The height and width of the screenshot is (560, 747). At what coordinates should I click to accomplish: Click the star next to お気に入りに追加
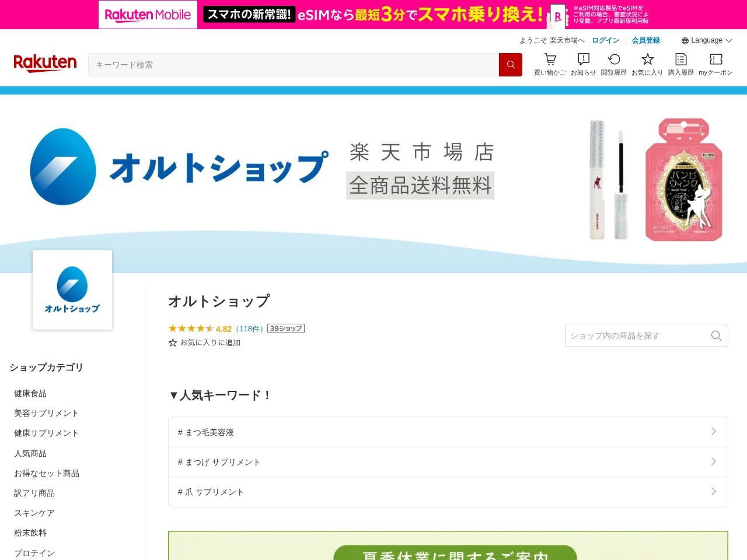point(173,343)
